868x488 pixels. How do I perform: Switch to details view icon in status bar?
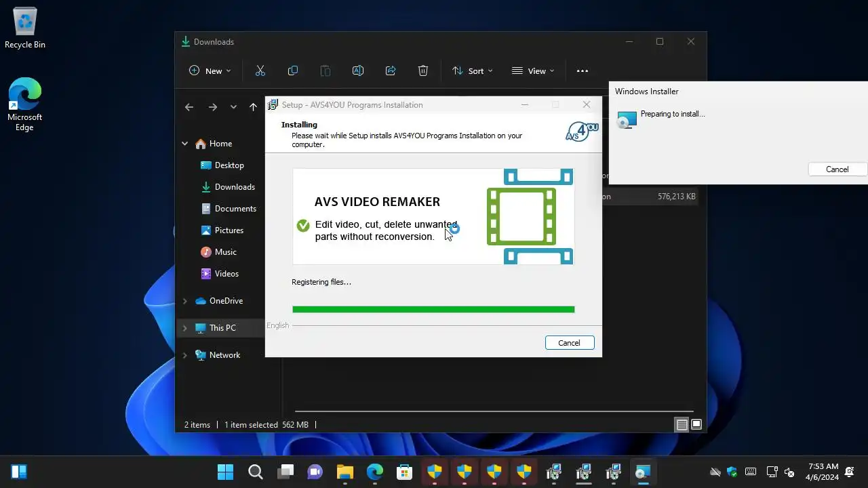682,425
